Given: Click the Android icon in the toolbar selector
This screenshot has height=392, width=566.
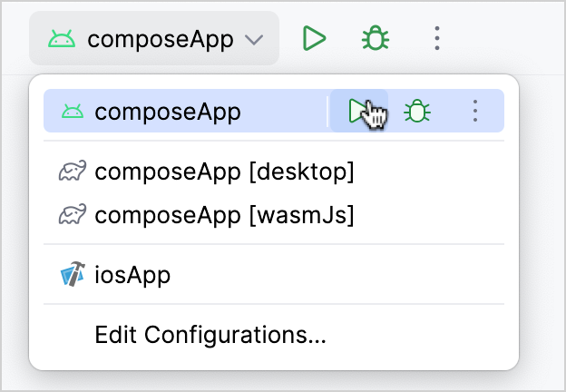Looking at the screenshot, I should (x=63, y=39).
